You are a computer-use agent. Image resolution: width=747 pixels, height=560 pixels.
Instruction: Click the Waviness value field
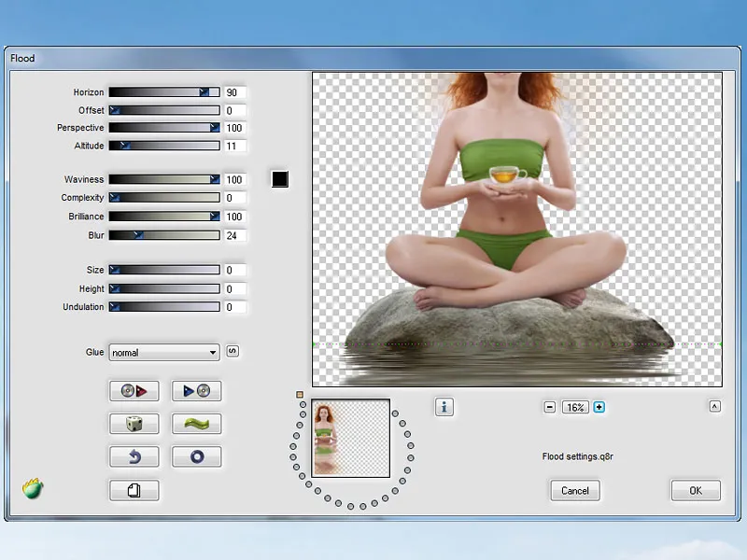tap(235, 180)
